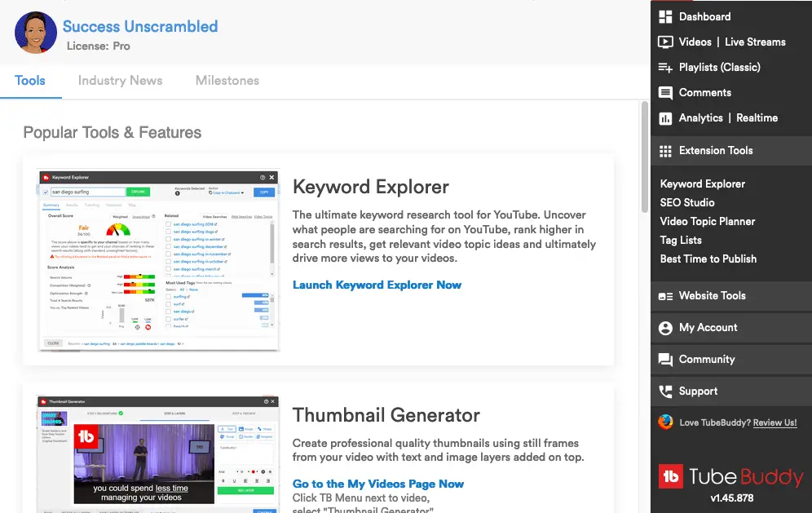This screenshot has width=812, height=513.
Task: Click the Keyword Explorer heading
Action: [371, 187]
